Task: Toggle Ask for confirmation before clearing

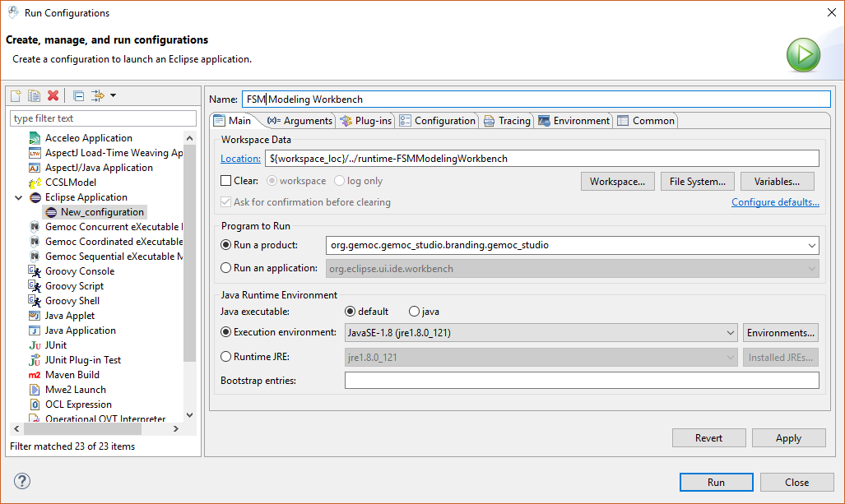Action: point(225,202)
